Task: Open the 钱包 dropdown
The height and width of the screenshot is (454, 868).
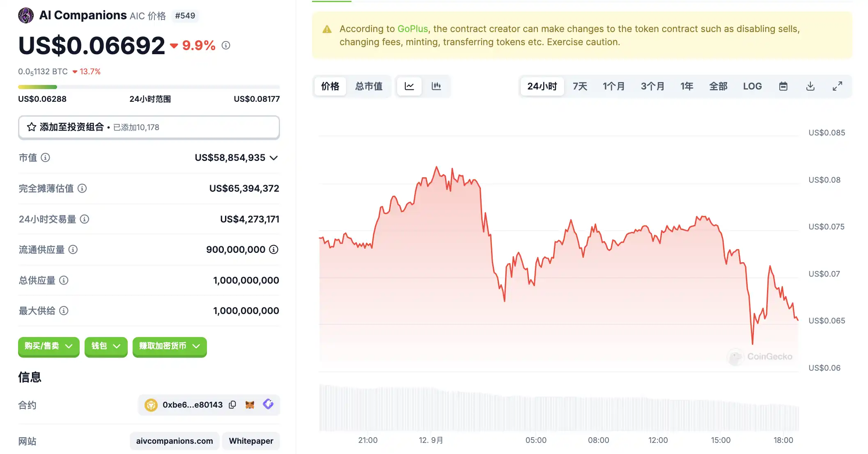Action: 106,346
